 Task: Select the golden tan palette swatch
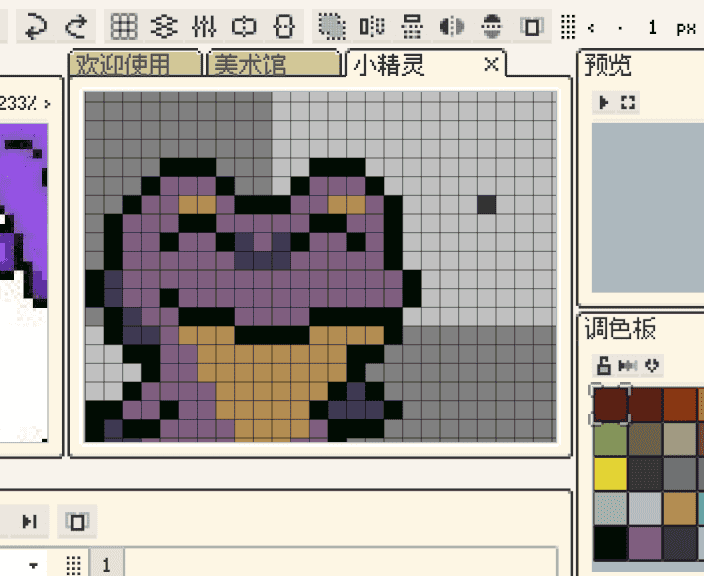point(680,508)
